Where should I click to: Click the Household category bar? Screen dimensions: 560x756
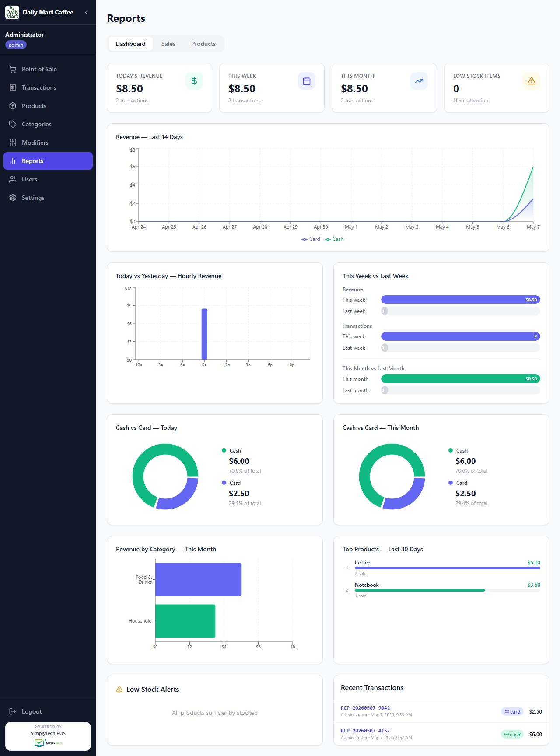coord(185,621)
